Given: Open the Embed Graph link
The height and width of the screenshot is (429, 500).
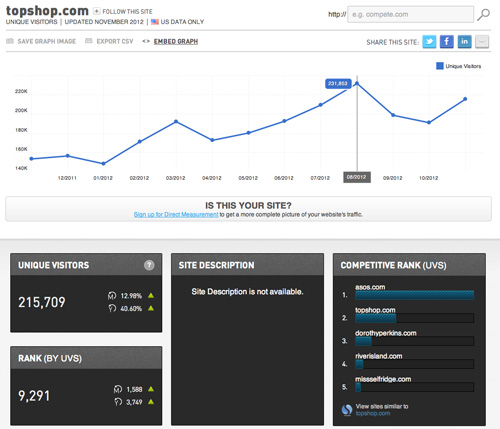Looking at the screenshot, I should [176, 42].
